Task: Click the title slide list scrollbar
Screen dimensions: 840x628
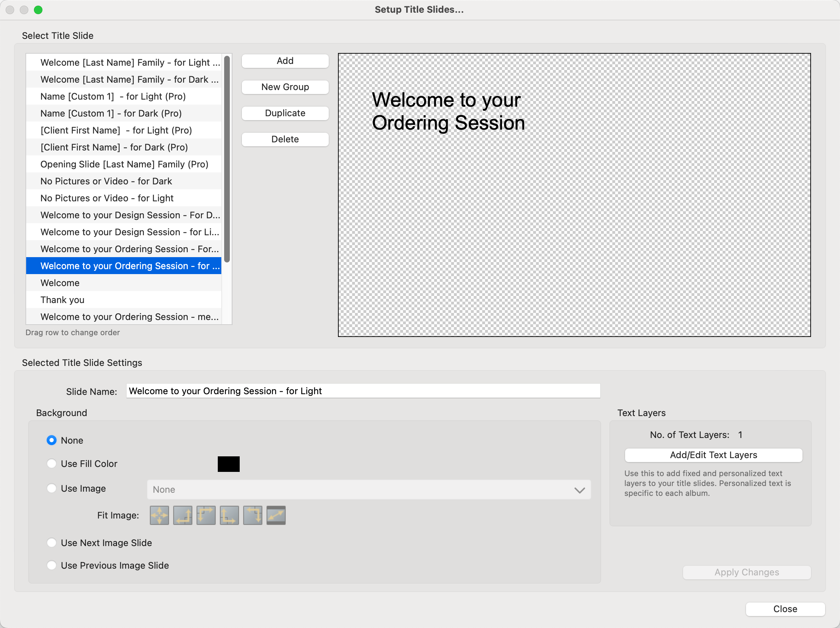Action: [x=227, y=159]
